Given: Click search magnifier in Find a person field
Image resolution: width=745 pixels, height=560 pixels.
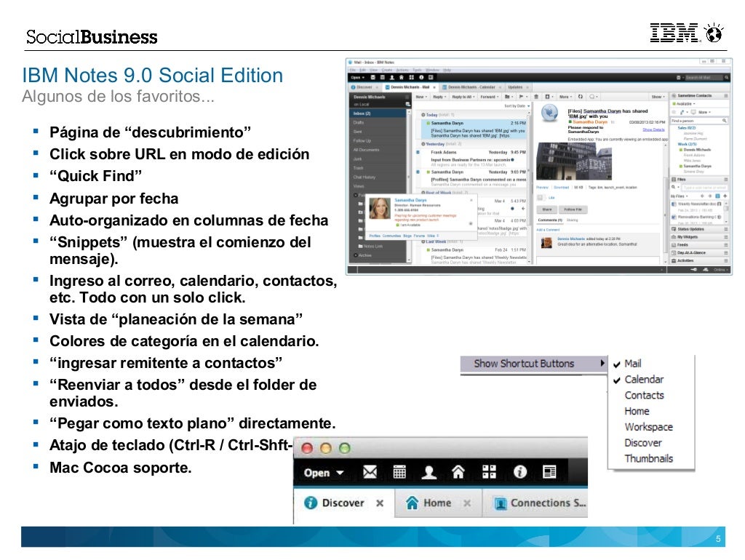Looking at the screenshot, I should tap(724, 121).
